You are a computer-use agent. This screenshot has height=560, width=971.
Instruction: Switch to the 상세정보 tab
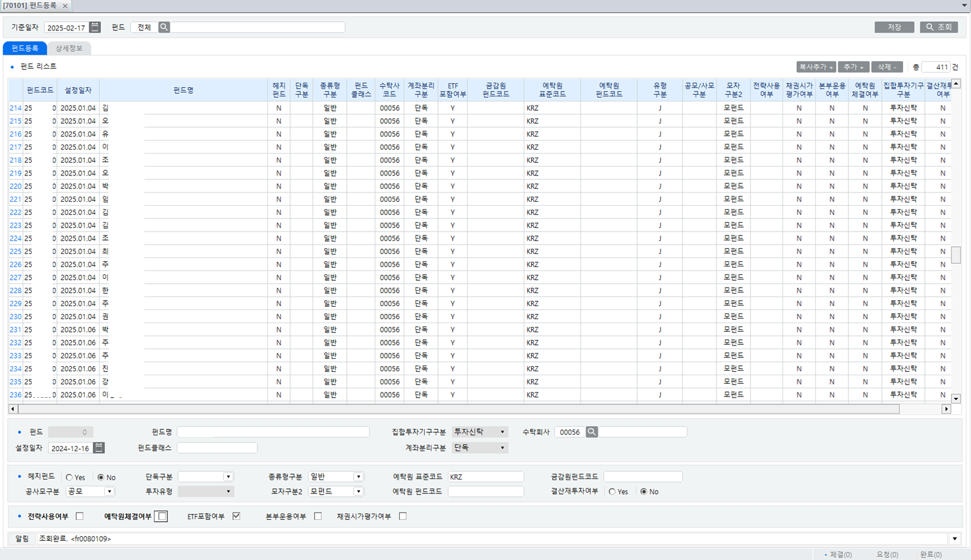(69, 48)
